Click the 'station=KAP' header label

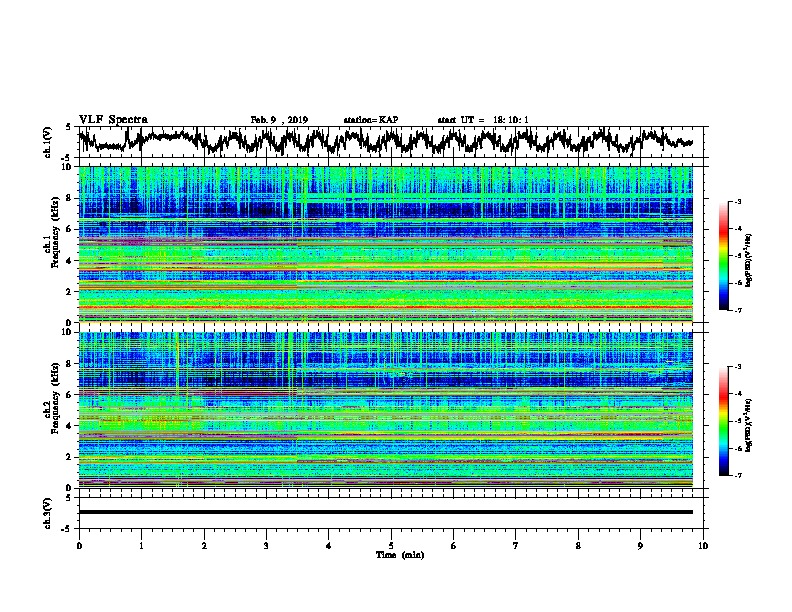371,120
